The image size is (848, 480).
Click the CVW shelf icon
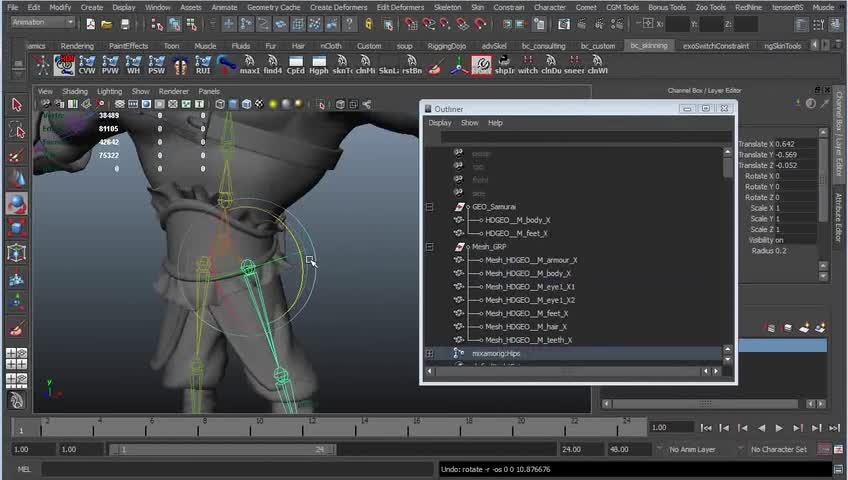[x=87, y=65]
